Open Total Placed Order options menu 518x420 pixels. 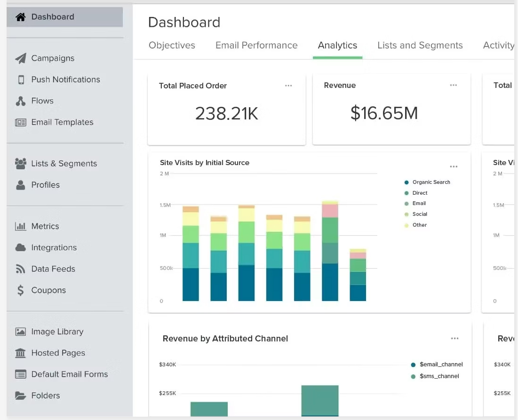288,86
